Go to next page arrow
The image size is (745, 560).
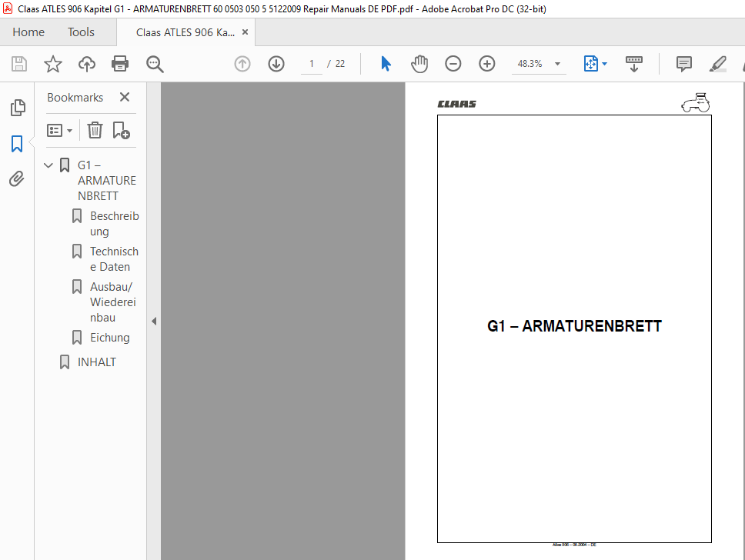(276, 64)
